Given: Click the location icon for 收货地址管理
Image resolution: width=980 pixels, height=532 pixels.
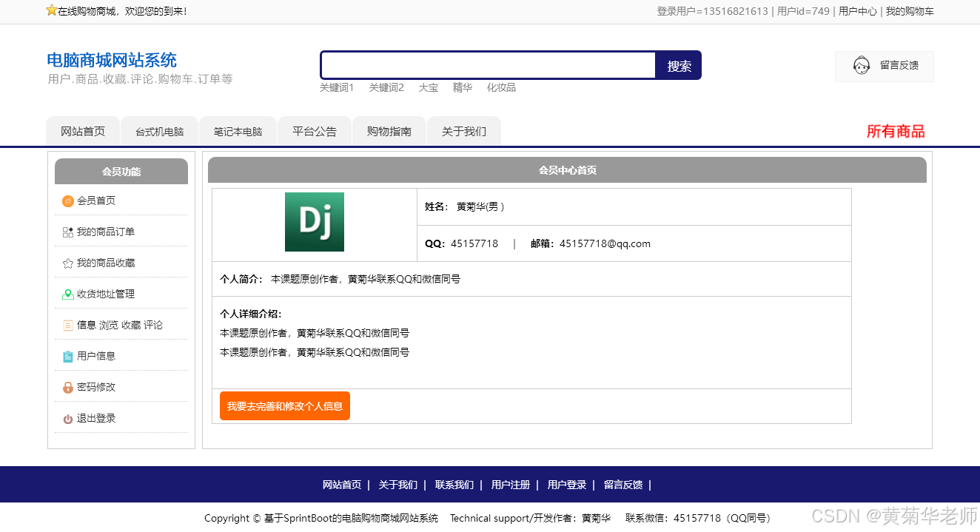Looking at the screenshot, I should 68,294.
